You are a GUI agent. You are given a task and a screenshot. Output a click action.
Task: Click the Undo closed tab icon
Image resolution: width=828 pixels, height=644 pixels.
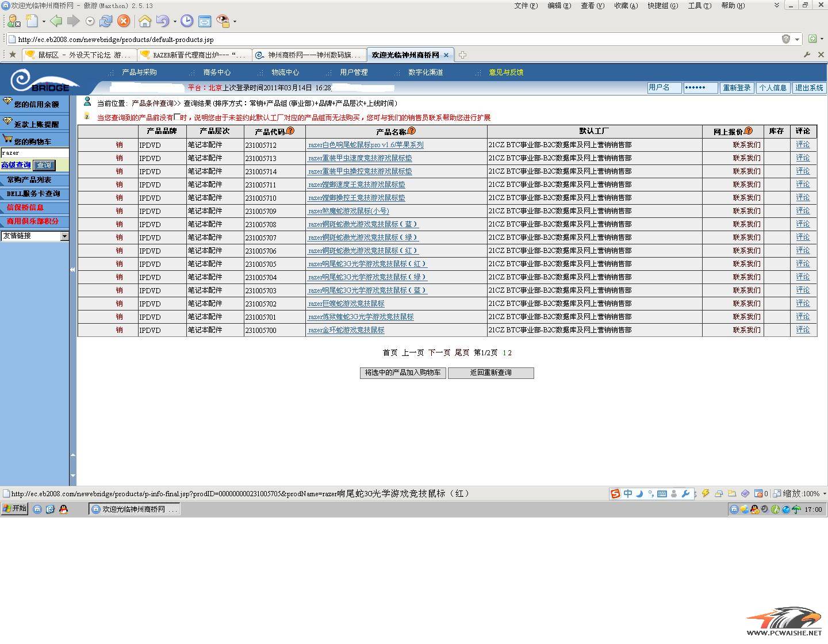tap(163, 21)
